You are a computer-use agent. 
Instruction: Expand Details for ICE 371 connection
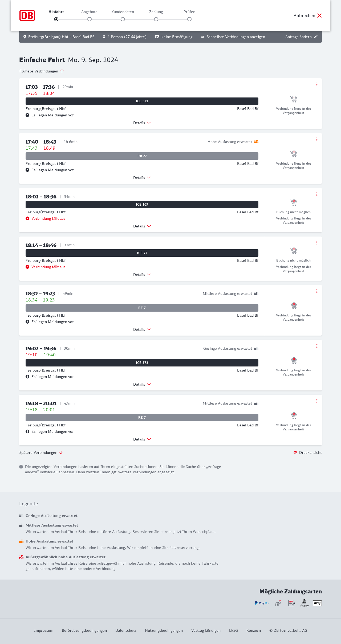(142, 123)
